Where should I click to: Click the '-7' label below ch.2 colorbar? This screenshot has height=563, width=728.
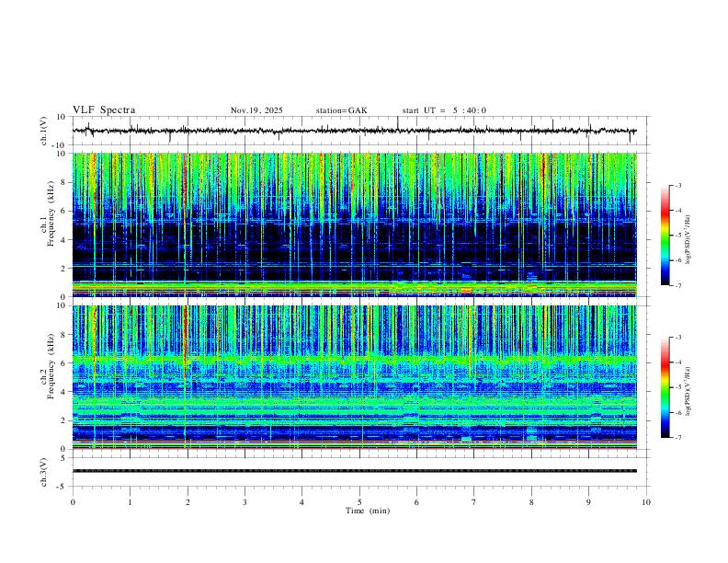pyautogui.click(x=677, y=438)
